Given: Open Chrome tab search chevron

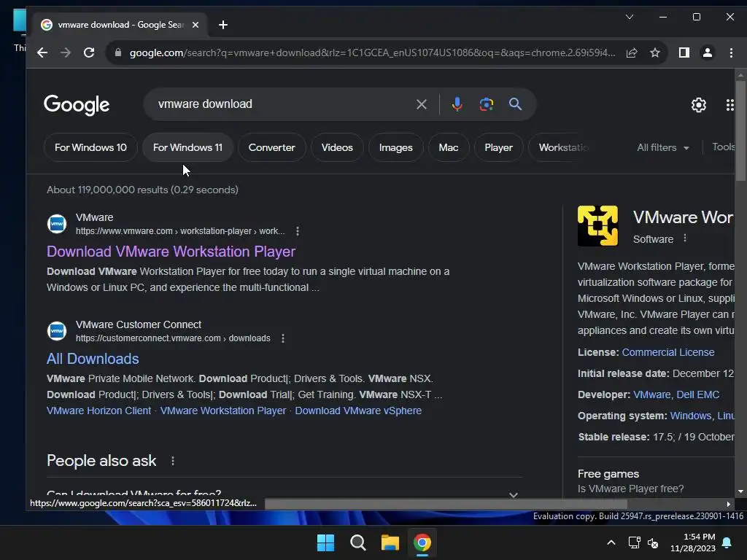Looking at the screenshot, I should point(630,17).
